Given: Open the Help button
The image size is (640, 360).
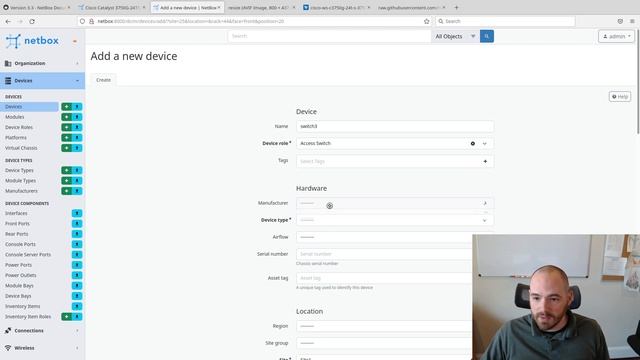Looking at the screenshot, I should coord(620,97).
